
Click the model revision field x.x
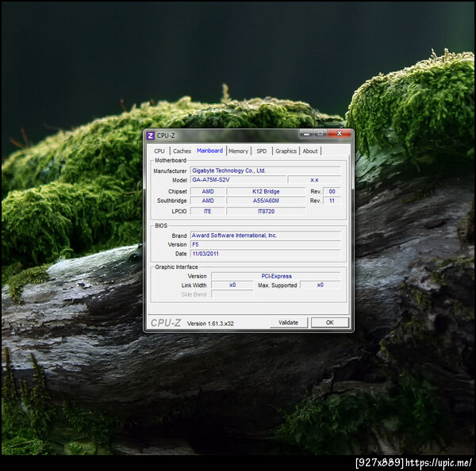pos(314,180)
